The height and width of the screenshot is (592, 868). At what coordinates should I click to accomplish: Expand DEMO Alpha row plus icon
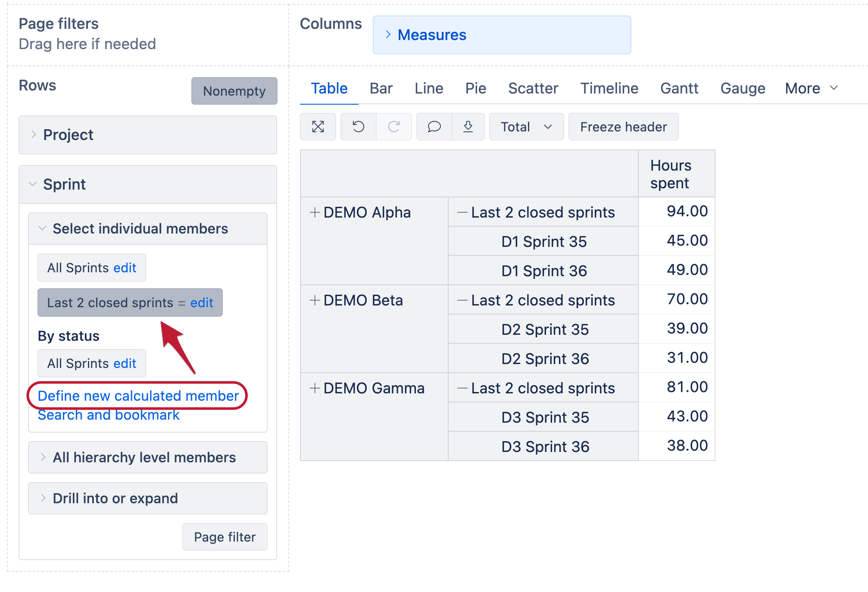pyautogui.click(x=315, y=212)
